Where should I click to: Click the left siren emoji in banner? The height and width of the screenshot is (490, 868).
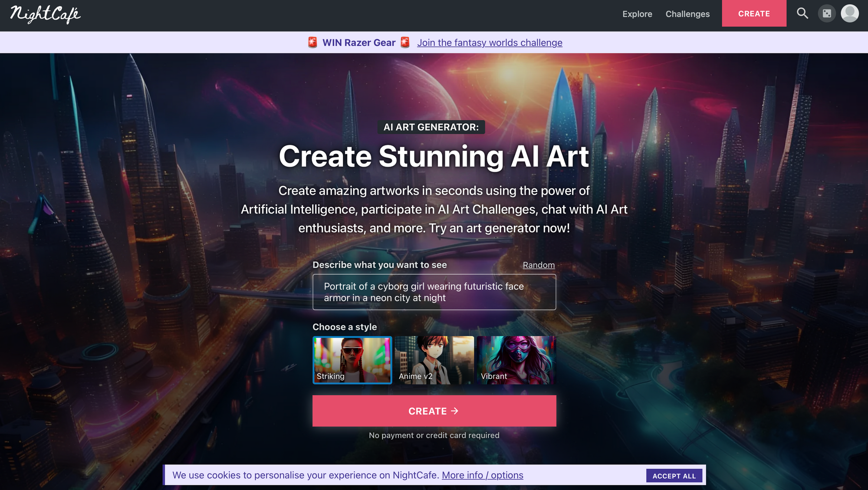[x=312, y=43]
